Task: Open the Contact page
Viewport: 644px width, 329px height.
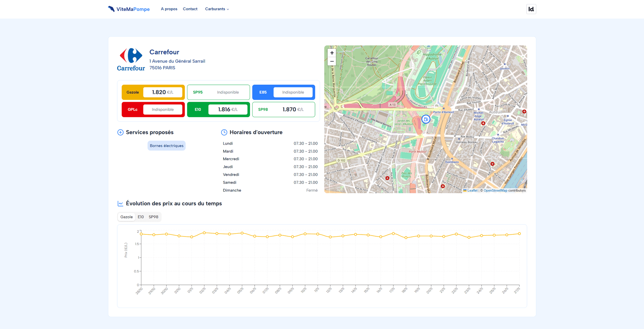Action: pyautogui.click(x=190, y=9)
